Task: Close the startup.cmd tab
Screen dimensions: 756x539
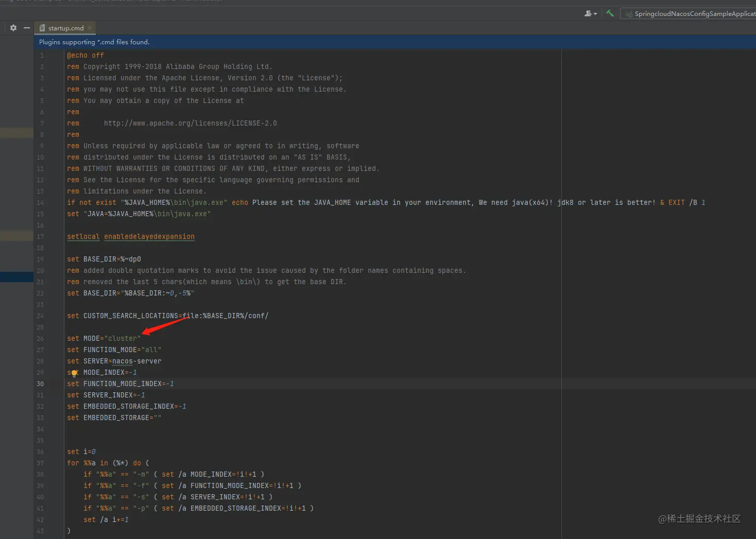Action: [90, 28]
